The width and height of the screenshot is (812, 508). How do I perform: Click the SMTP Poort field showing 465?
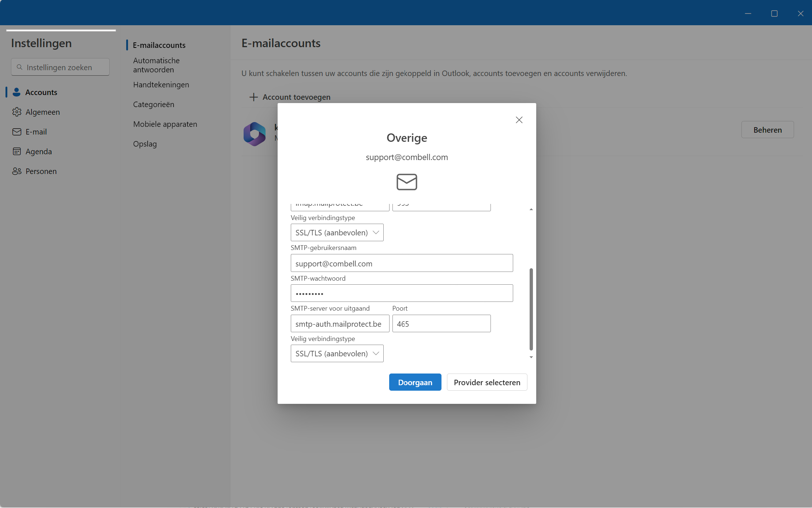[441, 324]
